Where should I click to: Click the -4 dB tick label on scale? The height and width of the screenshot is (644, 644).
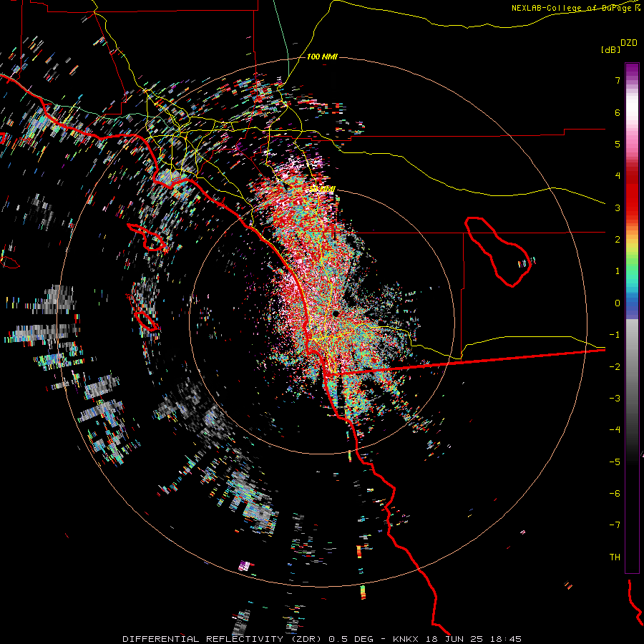click(x=615, y=430)
